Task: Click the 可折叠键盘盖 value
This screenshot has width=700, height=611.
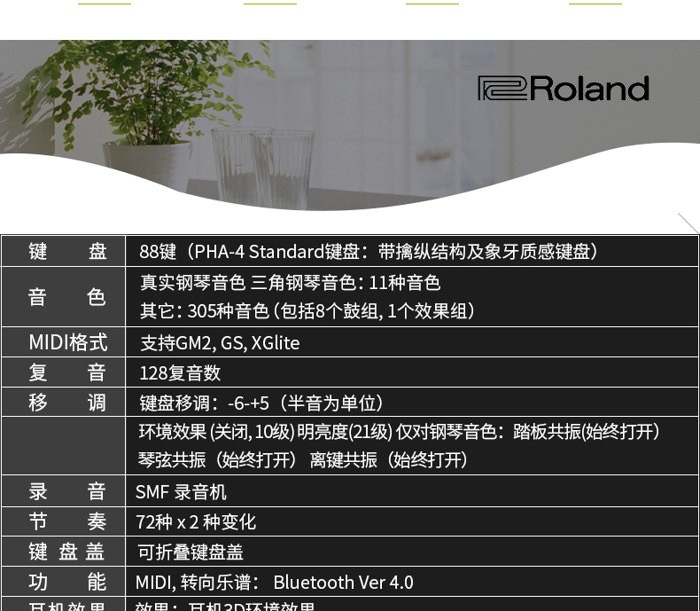Action: [x=191, y=552]
